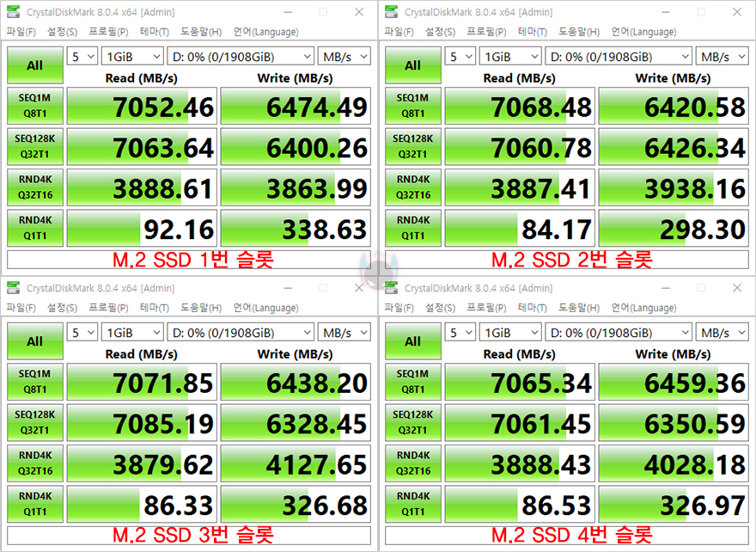Start SEQ128K Q32T1 test in 1번 슬롯 window
756x552 pixels.
[x=34, y=147]
